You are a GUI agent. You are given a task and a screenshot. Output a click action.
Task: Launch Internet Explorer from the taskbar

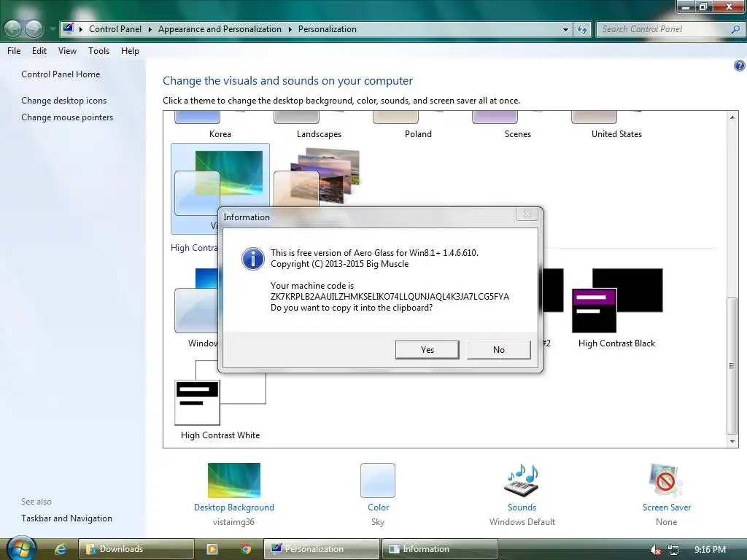pos(61,549)
